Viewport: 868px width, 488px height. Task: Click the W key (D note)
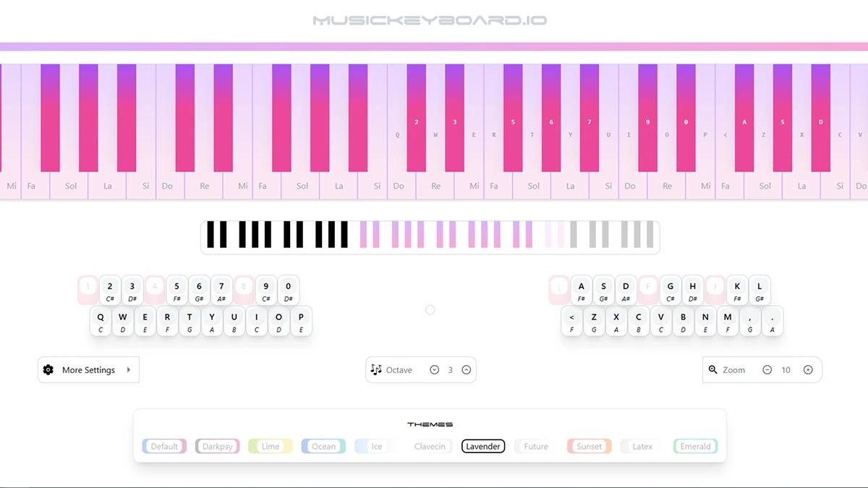tap(123, 321)
